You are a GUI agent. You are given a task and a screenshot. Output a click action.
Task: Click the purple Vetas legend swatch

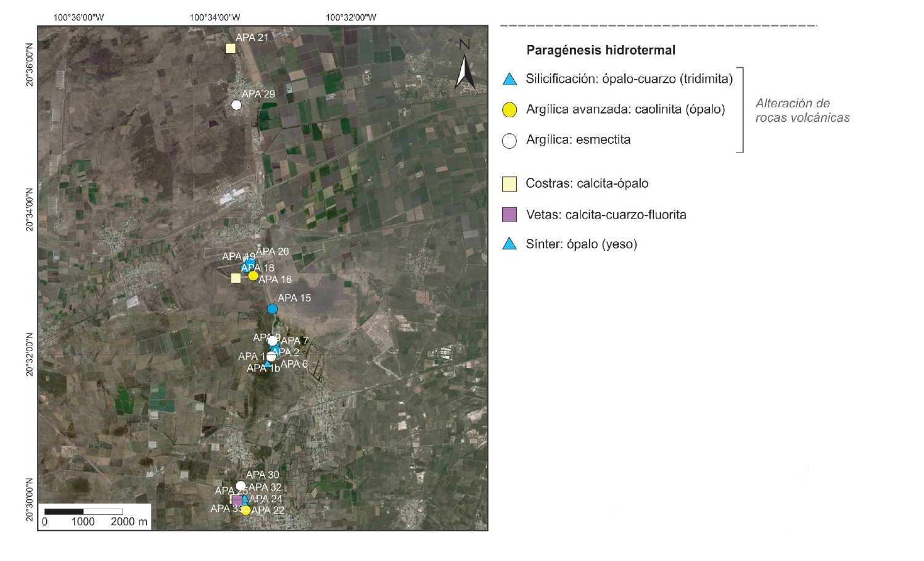(x=509, y=215)
